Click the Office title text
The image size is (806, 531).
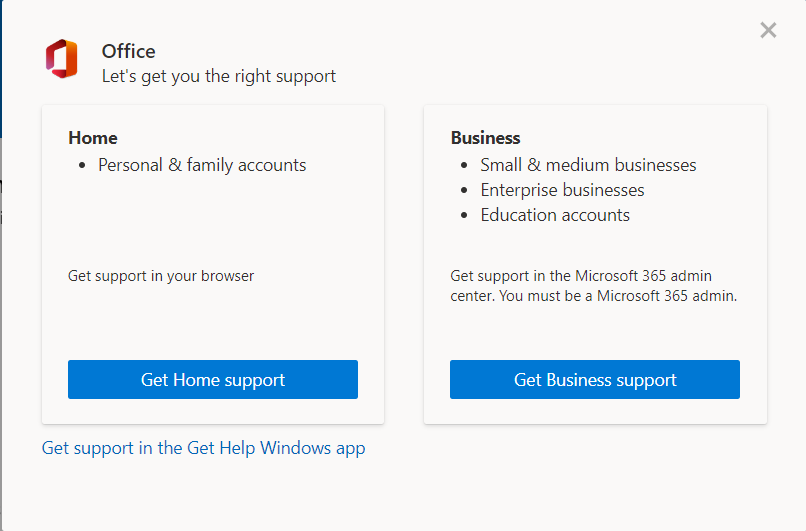[x=129, y=51]
